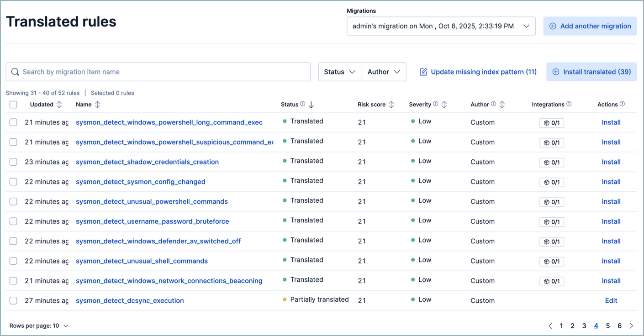Click the Integrations column info icon
Image resolution: width=644 pixels, height=336 pixels.
point(569,104)
